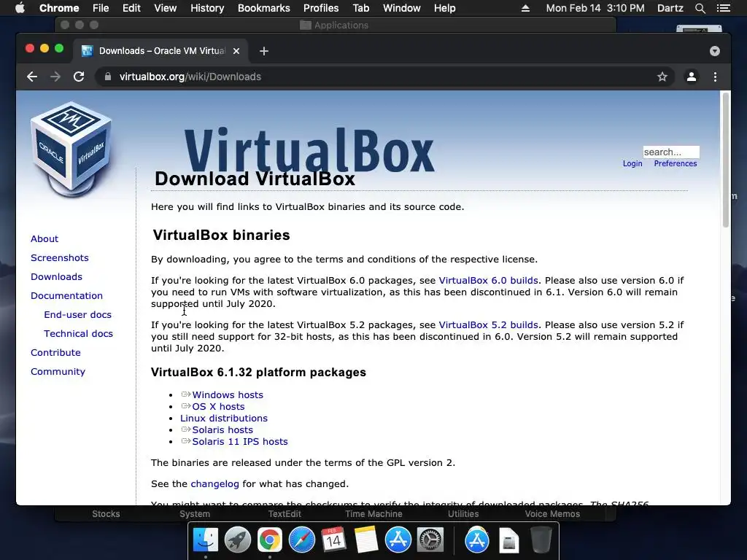Download Solaris 11 IPS hosts package
This screenshot has height=560, width=747.
239,441
